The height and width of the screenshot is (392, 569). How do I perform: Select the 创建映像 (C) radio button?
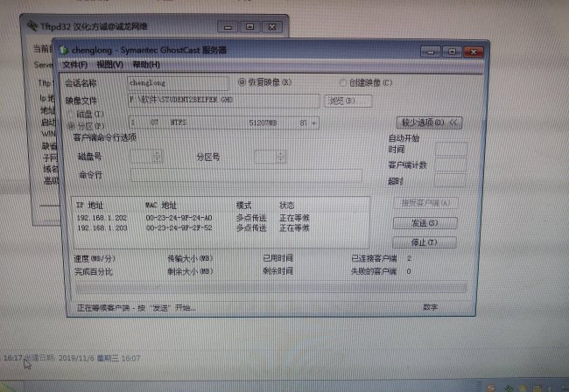point(343,82)
